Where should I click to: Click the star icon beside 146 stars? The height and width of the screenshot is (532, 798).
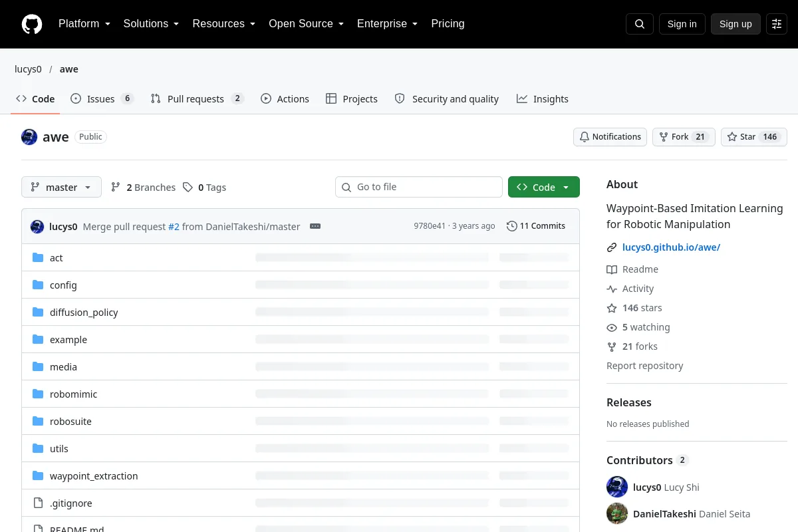612,308
